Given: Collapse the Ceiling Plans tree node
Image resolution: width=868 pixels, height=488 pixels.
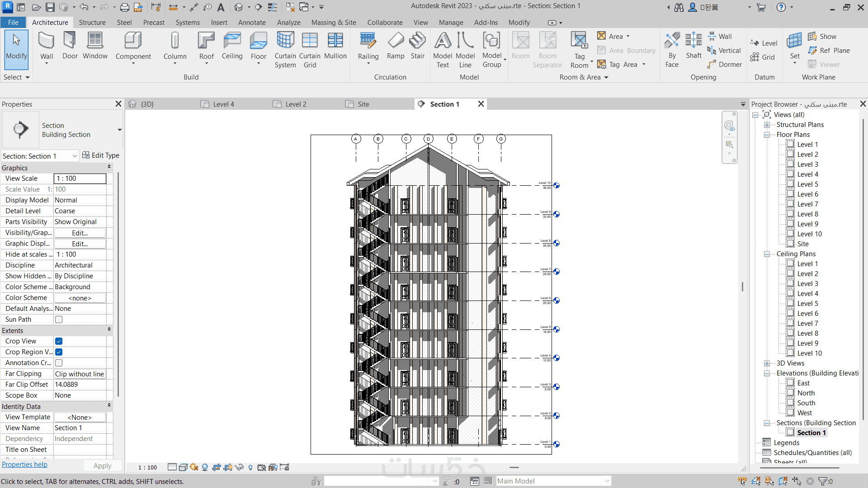Looking at the screenshot, I should 767,254.
